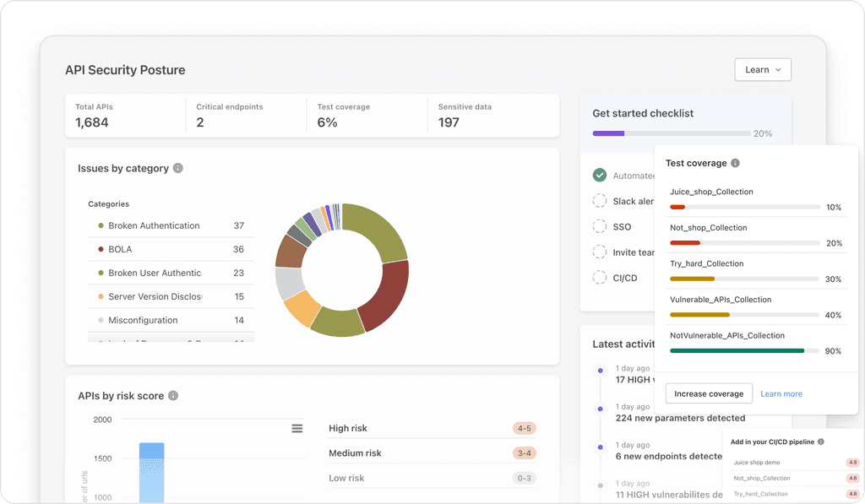Click the 20% checklist progress bar
Screen dimensions: 865x504
point(672,133)
